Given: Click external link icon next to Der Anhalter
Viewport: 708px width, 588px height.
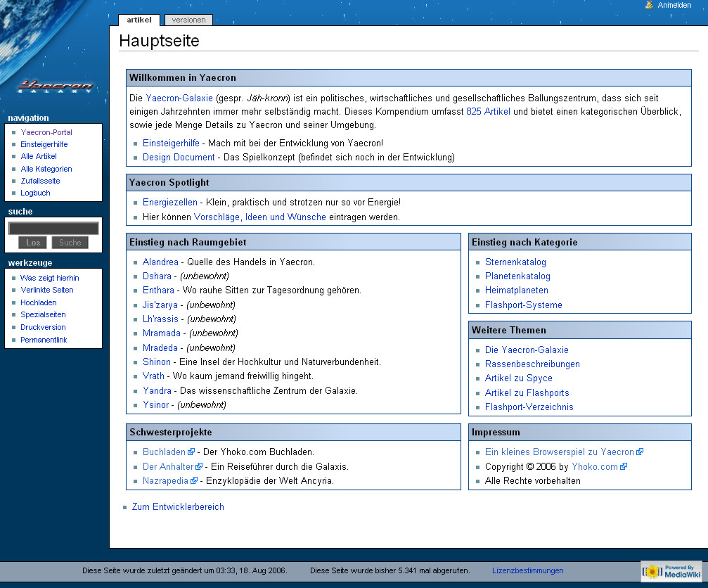Looking at the screenshot, I should click(199, 466).
